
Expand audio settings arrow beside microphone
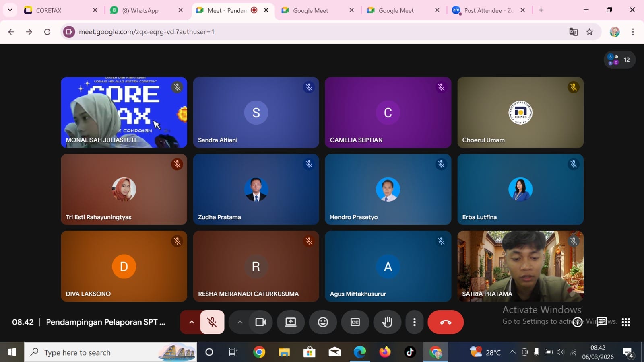(192, 322)
